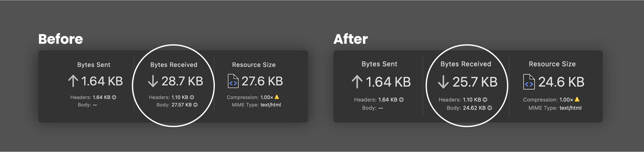
Task: Click the Resource Size label in After panel
Action: point(552,64)
